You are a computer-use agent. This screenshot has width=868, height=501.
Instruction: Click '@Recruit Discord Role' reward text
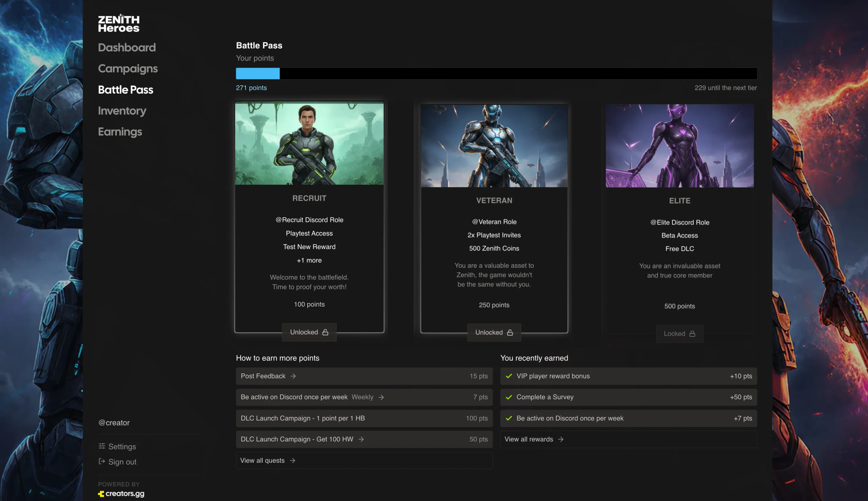pyautogui.click(x=309, y=220)
